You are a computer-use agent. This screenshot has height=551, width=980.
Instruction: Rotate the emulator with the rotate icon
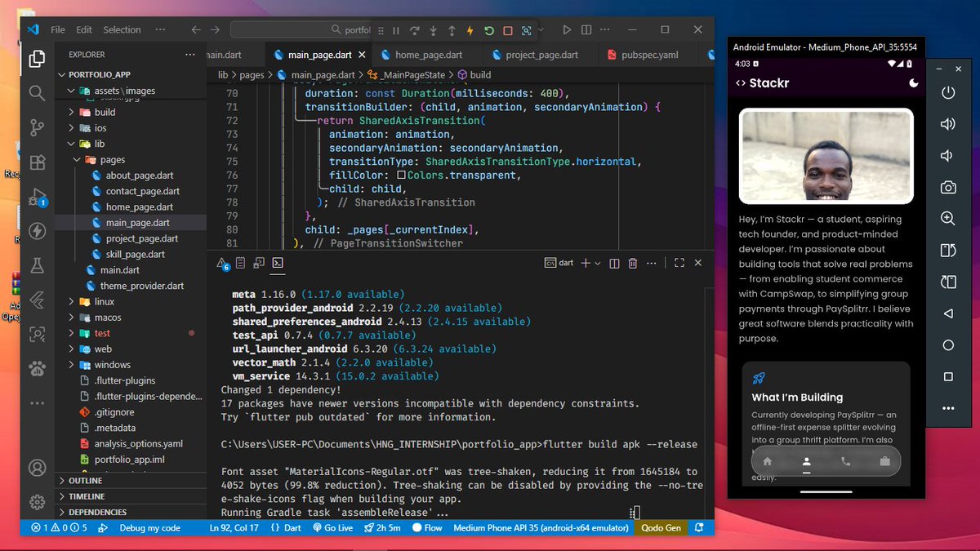(947, 251)
